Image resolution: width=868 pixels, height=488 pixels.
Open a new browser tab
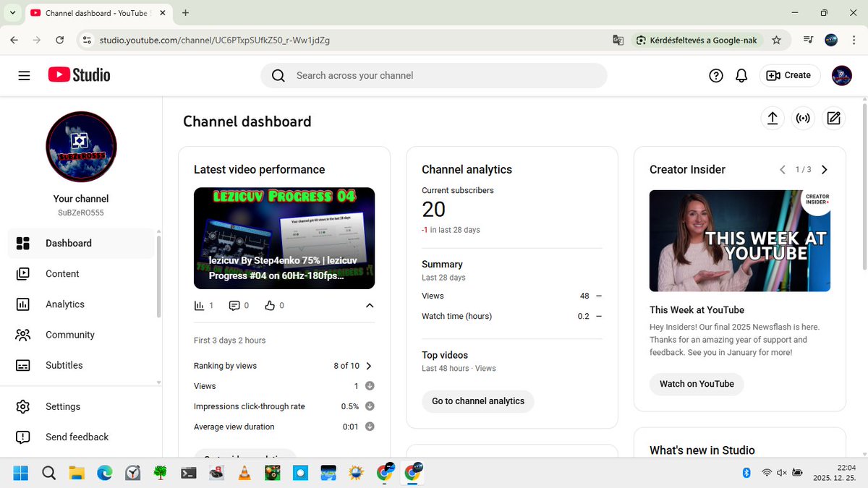[x=186, y=13]
